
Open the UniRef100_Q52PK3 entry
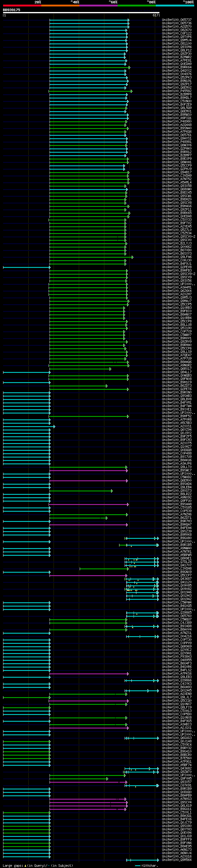point(176,78)
